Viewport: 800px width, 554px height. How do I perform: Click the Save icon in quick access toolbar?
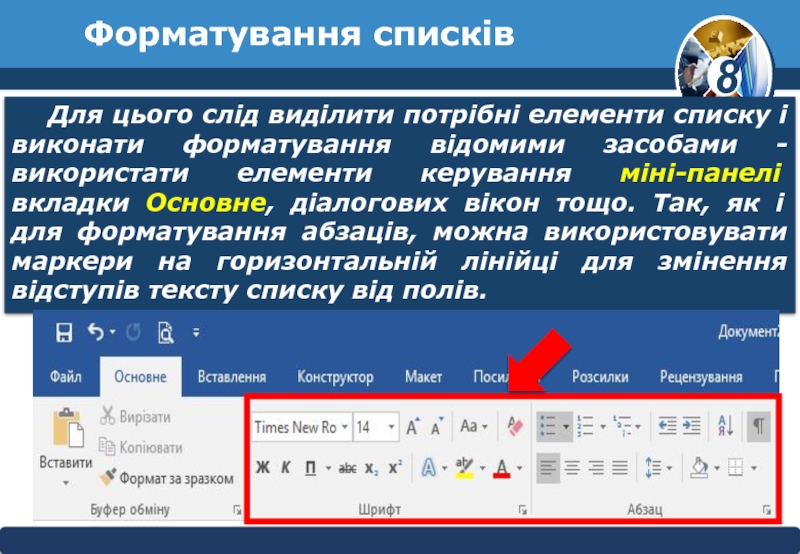[x=64, y=332]
